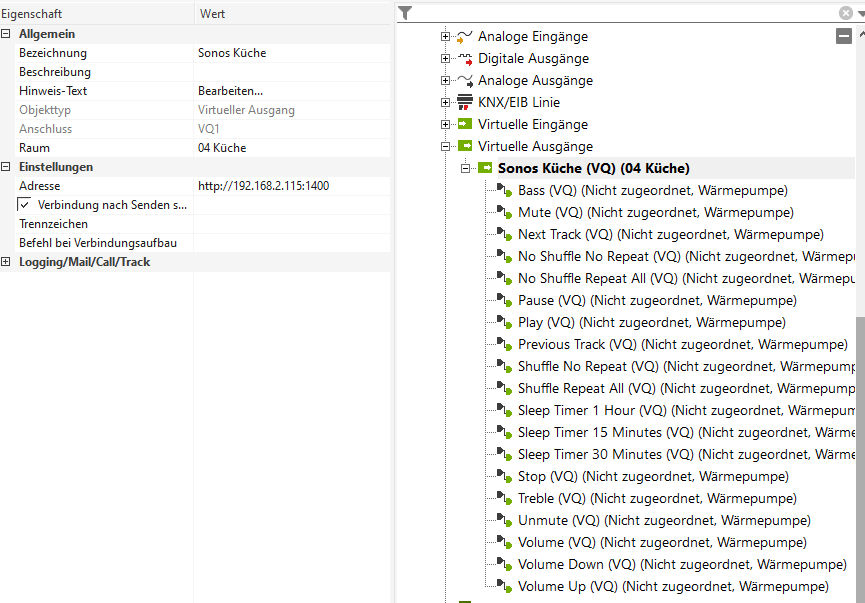This screenshot has width=865, height=603.
Task: Click the Trennzeichen value field
Action: (292, 224)
